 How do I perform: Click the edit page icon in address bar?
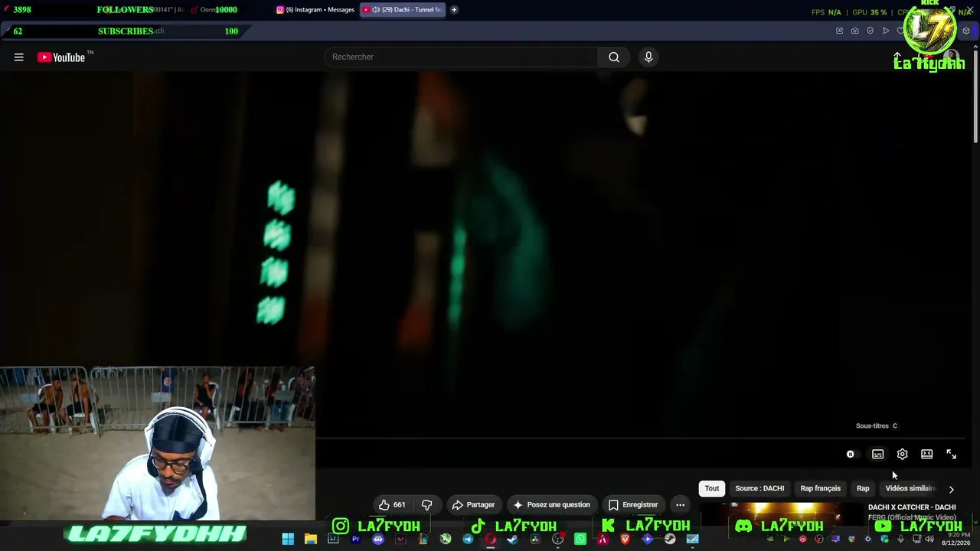(839, 31)
